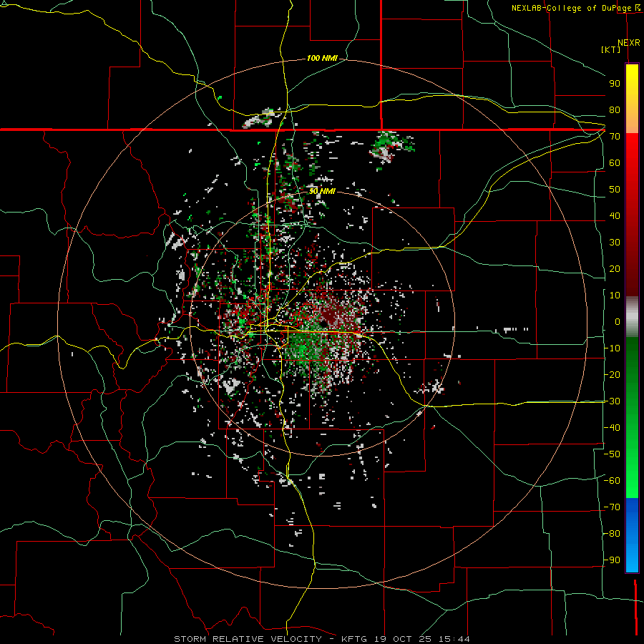The height and width of the screenshot is (644, 644).
Task: Click the minus 10 scale label
Action: click(x=612, y=348)
